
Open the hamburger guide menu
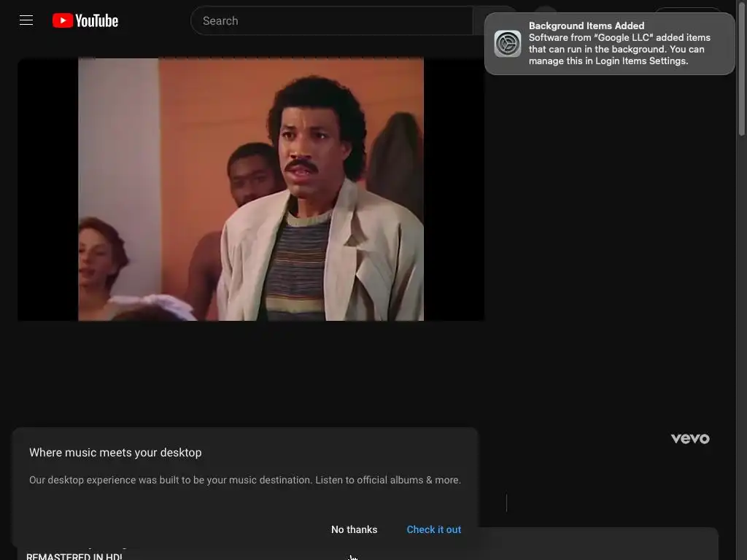[26, 20]
